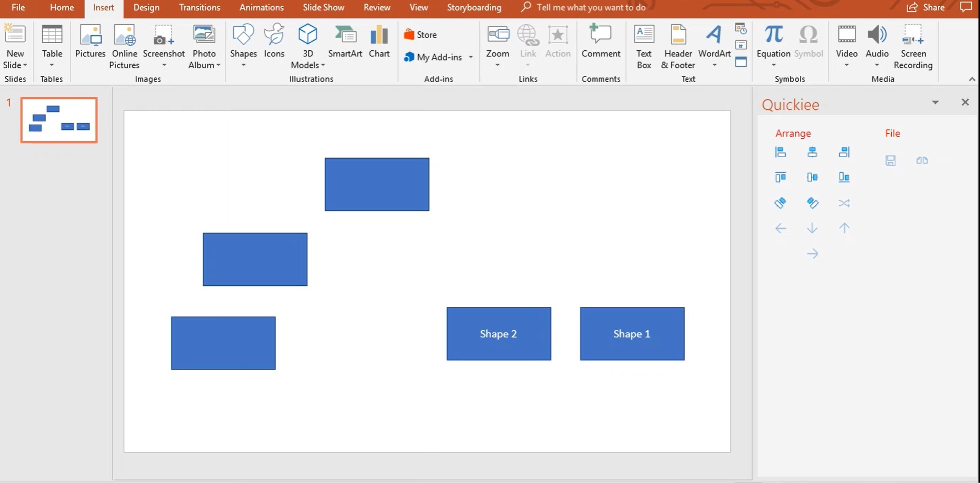This screenshot has height=484, width=980.
Task: Click the right arrow icon in Quickiee
Action: point(812,254)
